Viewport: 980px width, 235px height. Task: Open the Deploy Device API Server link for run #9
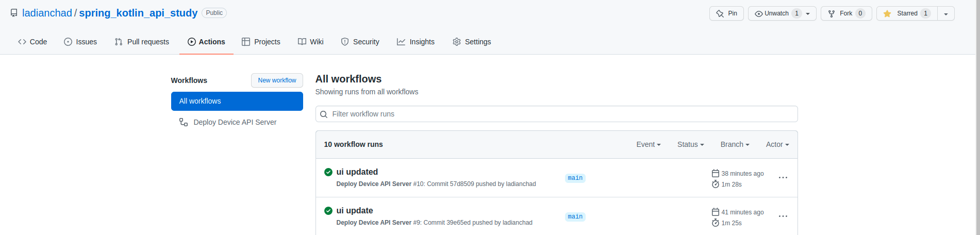coord(374,223)
